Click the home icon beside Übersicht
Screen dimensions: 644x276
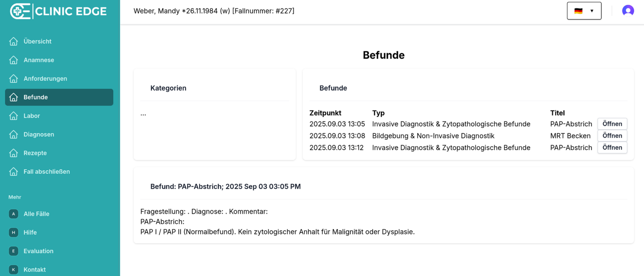coord(14,41)
